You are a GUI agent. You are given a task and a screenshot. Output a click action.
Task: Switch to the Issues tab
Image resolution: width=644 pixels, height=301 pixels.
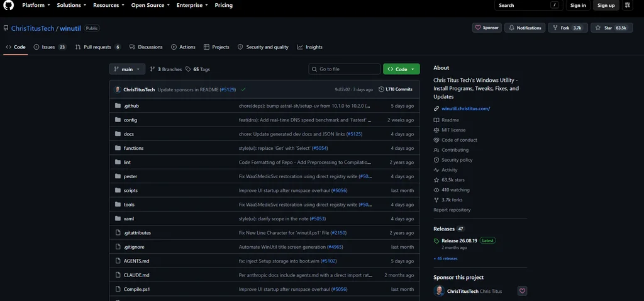click(x=50, y=47)
